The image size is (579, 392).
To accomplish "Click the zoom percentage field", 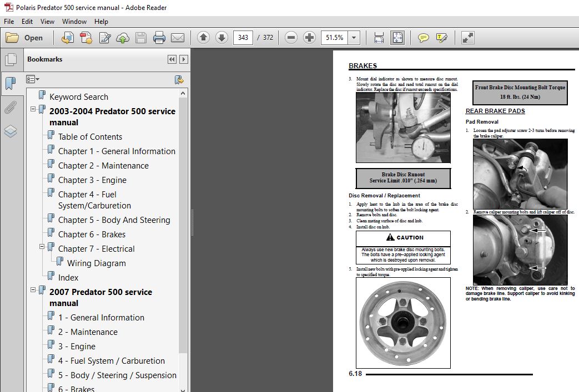I will (335, 38).
